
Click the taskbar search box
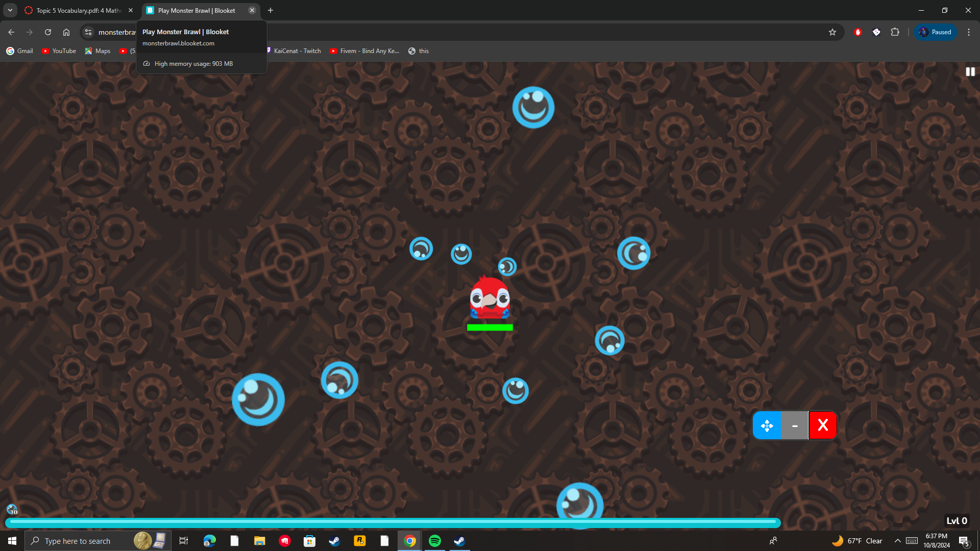77,541
